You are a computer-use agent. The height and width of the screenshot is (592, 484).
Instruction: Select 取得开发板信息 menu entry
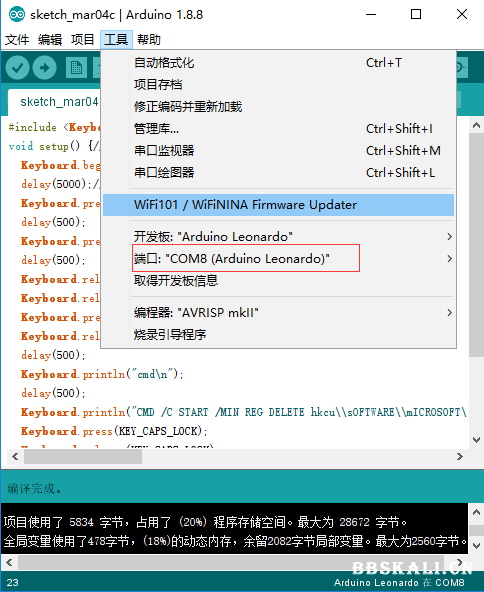tap(278, 281)
